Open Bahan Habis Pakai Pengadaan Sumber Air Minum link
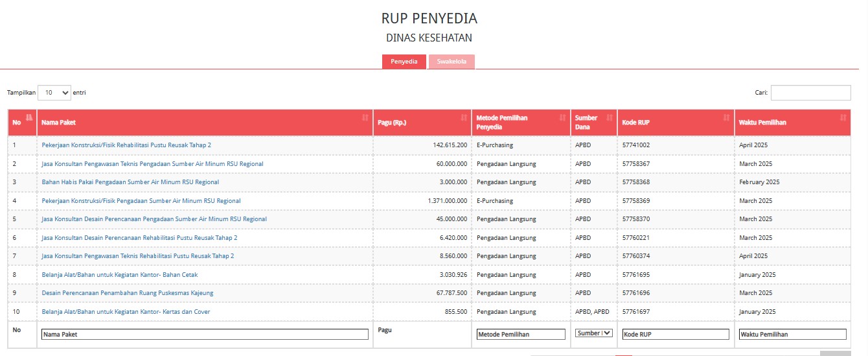The width and height of the screenshot is (868, 356). 130,182
